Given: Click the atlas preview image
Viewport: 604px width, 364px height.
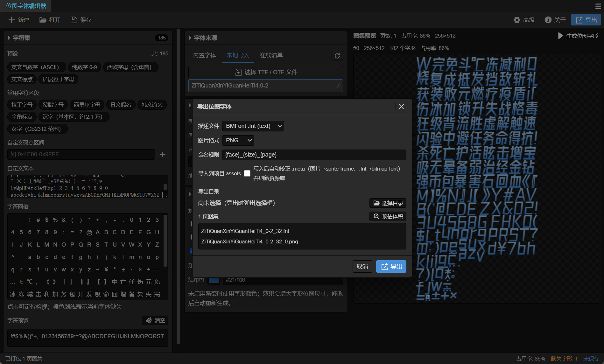Looking at the screenshot, I should pos(477,179).
